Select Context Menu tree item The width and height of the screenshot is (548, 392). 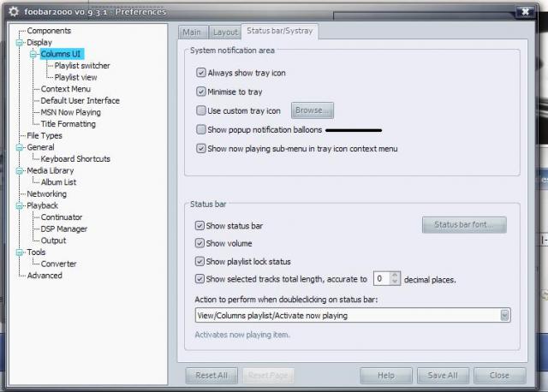pos(66,89)
